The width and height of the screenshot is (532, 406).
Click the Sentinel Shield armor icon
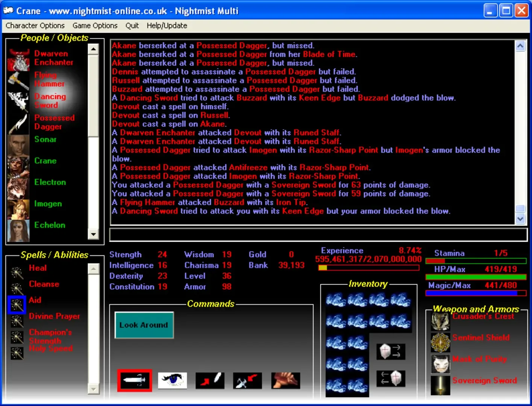coord(440,342)
